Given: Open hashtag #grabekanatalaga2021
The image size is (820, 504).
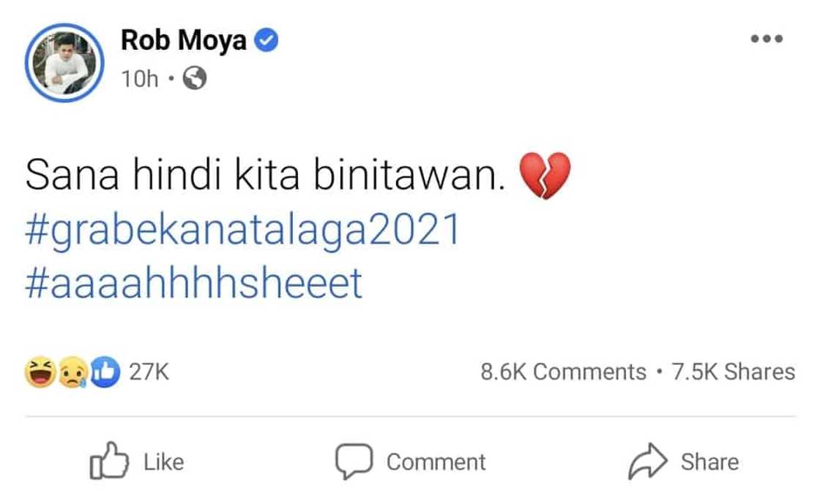Looking at the screenshot, I should (x=242, y=230).
